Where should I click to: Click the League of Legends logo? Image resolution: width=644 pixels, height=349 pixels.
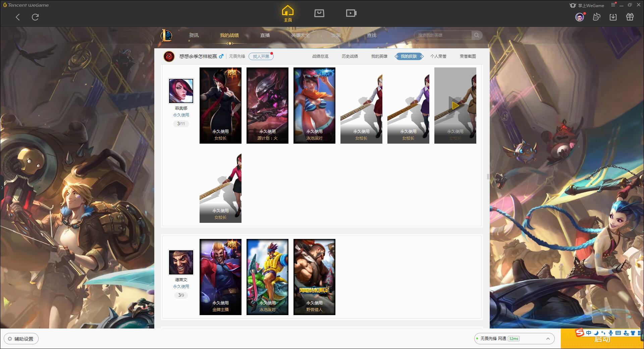point(167,35)
